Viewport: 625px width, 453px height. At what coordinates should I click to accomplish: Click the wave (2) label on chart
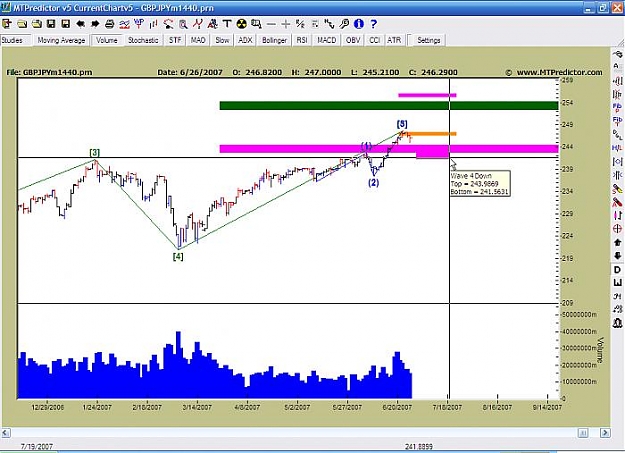[x=373, y=183]
